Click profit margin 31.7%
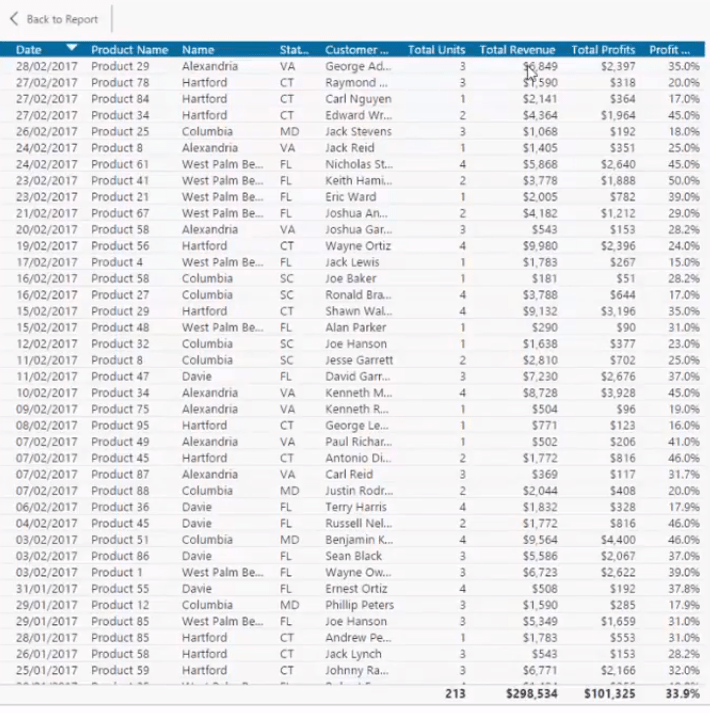This screenshot has width=710, height=713. 684,475
